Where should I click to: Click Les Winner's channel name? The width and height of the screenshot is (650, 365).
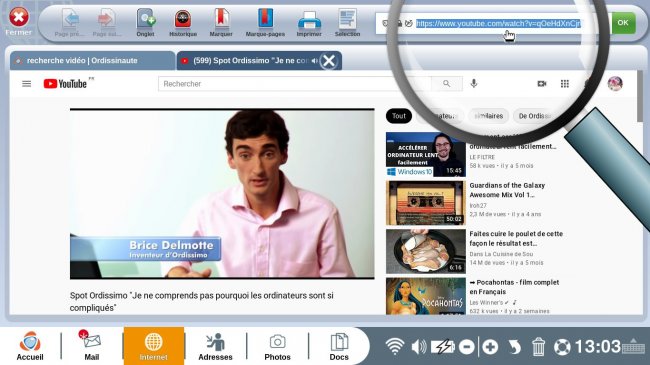pos(486,302)
